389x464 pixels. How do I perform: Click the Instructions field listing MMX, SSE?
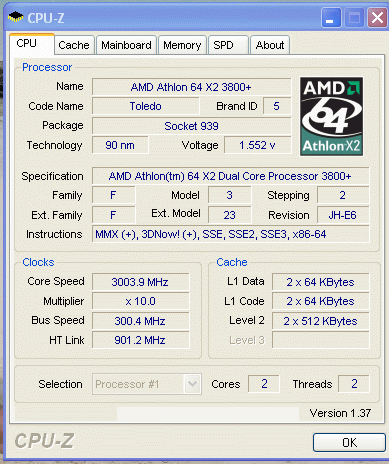(230, 234)
